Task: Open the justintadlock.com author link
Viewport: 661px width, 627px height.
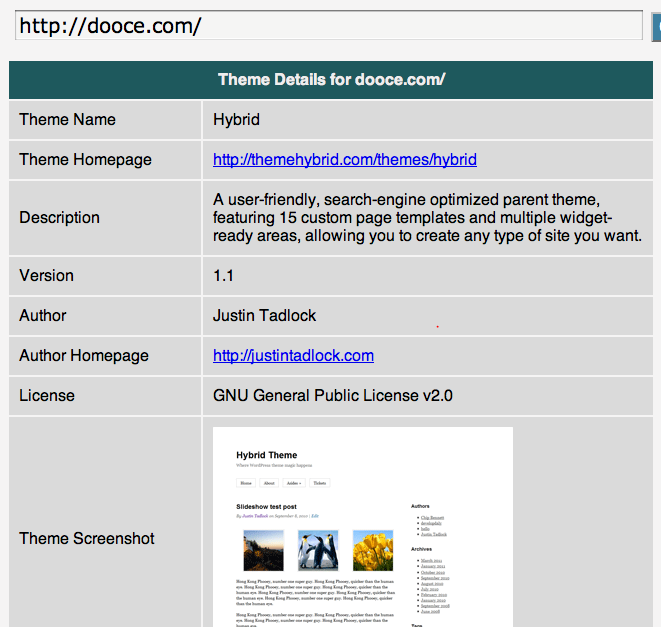Action: tap(293, 356)
